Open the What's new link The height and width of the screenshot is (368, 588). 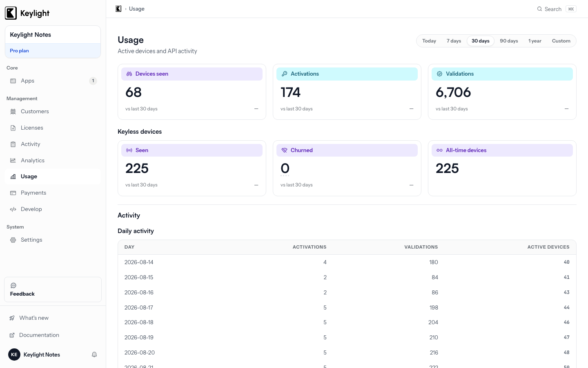click(53, 318)
